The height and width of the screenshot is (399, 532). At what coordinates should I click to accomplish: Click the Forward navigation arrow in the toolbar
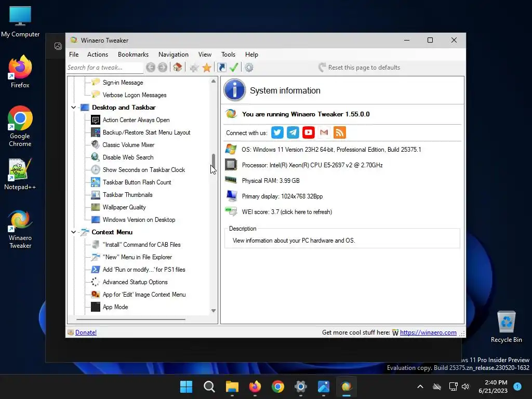163,68
